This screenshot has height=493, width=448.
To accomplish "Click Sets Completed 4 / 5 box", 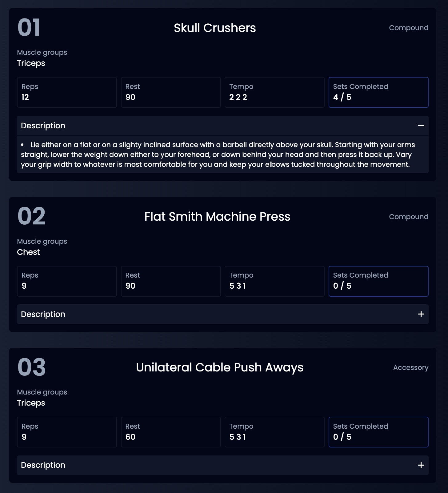I will click(x=378, y=92).
